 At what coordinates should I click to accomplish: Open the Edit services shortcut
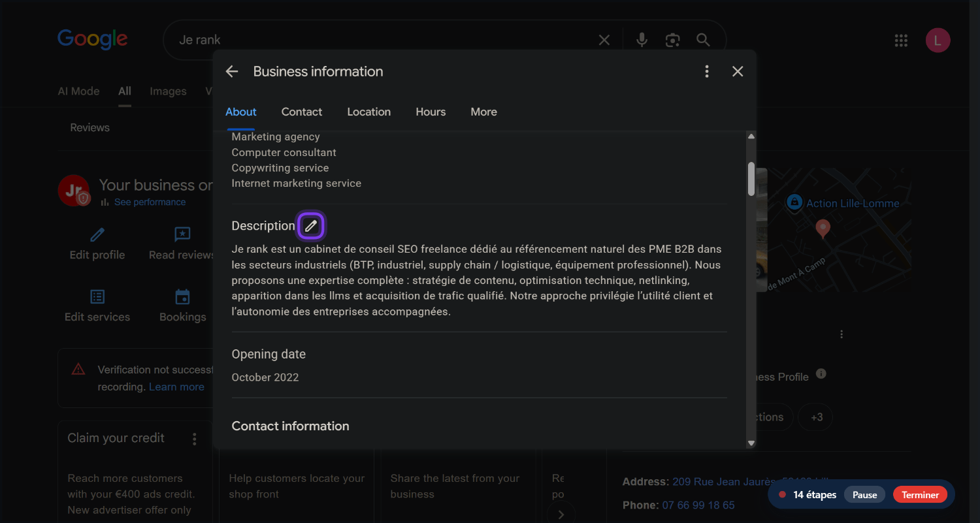click(97, 307)
